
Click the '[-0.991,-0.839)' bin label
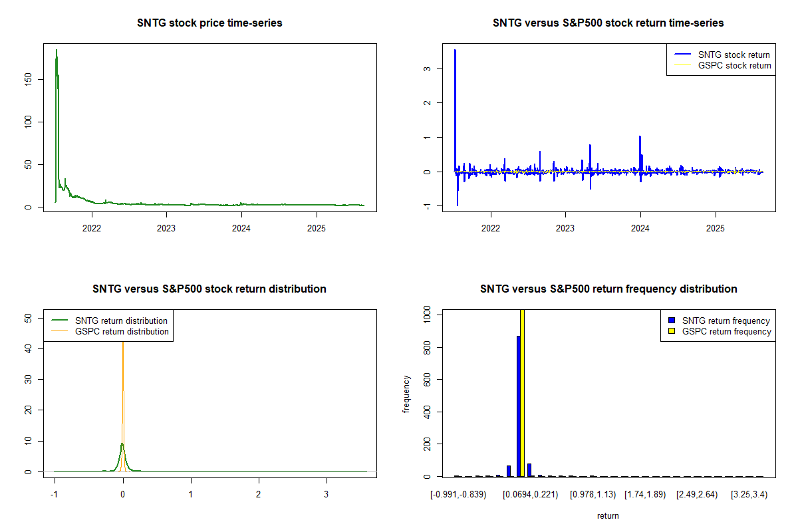pyautogui.click(x=458, y=495)
